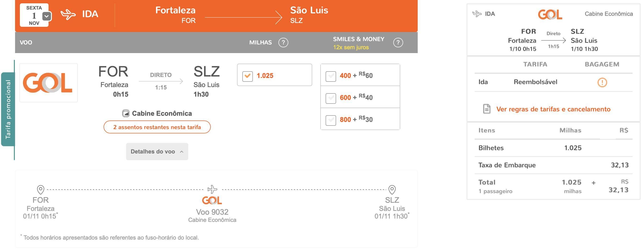644x252 pixels.
Task: Collapse Detalhes do voo section
Action: click(157, 151)
